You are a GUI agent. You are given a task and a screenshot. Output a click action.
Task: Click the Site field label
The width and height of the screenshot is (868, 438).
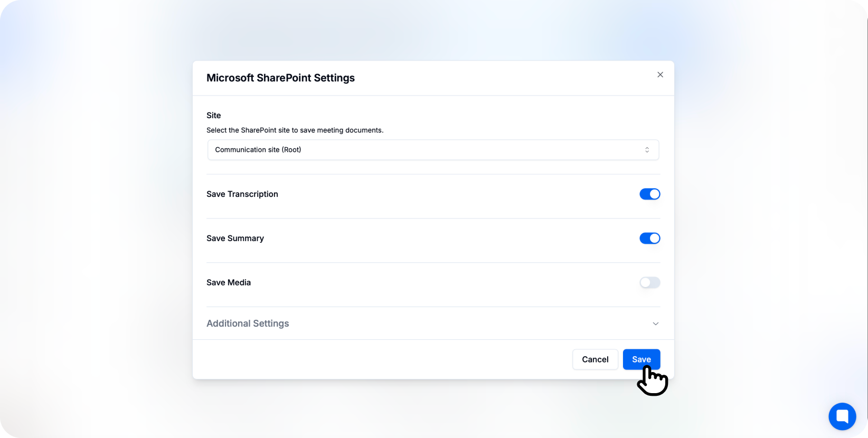214,116
